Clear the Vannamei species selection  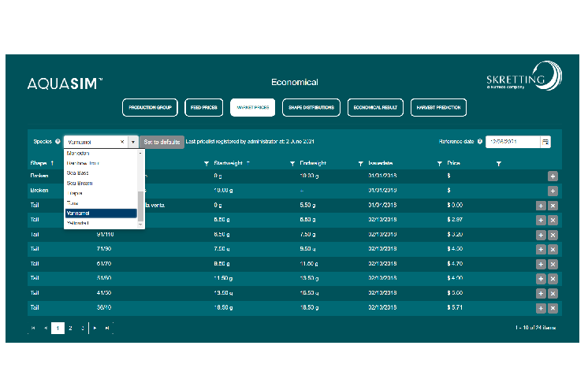122,142
